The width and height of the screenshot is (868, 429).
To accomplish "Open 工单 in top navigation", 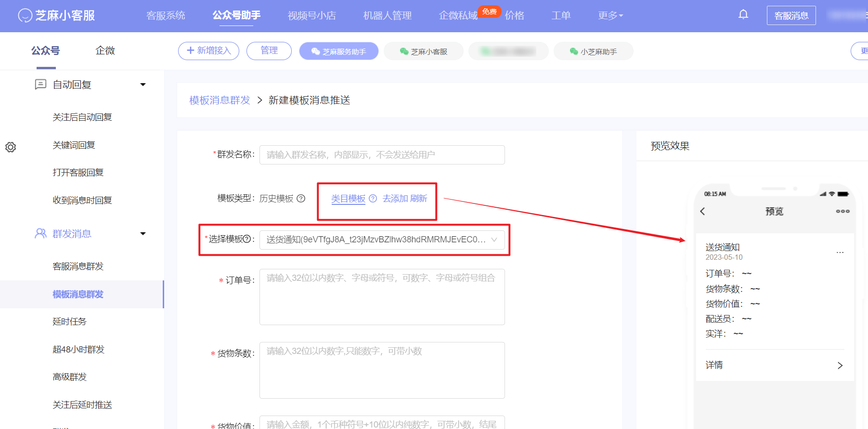I will (561, 15).
